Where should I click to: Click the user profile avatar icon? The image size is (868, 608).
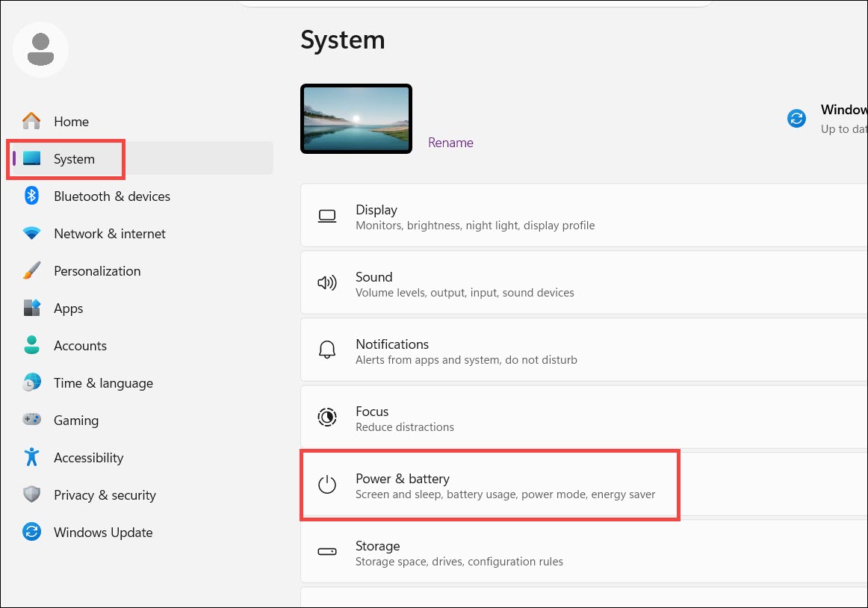(x=40, y=49)
